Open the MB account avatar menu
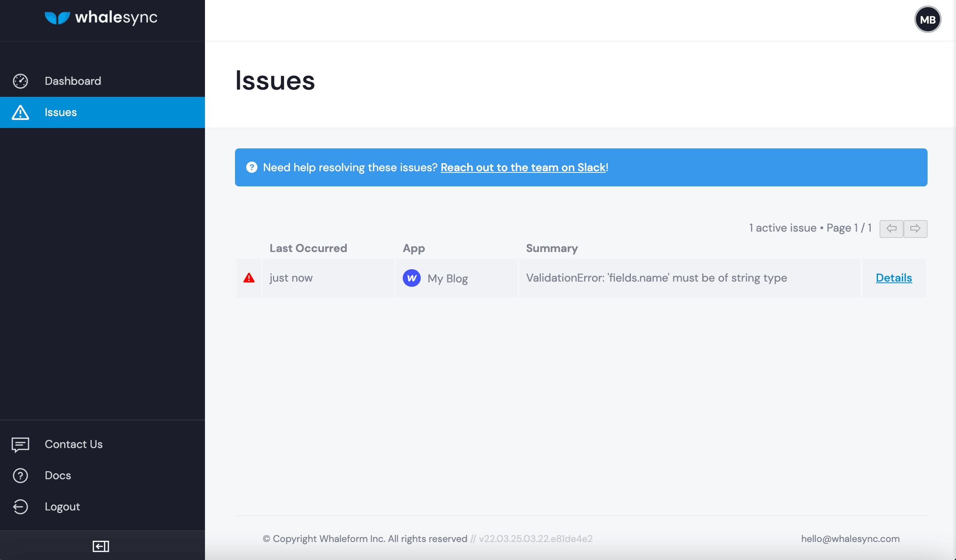Viewport: 956px width, 560px height. coord(928,19)
